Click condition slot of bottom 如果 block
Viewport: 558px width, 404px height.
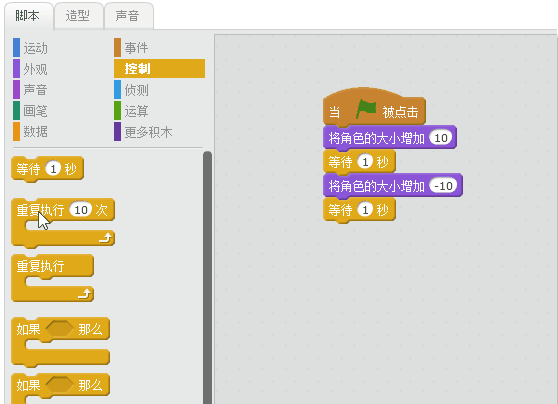[59, 385]
